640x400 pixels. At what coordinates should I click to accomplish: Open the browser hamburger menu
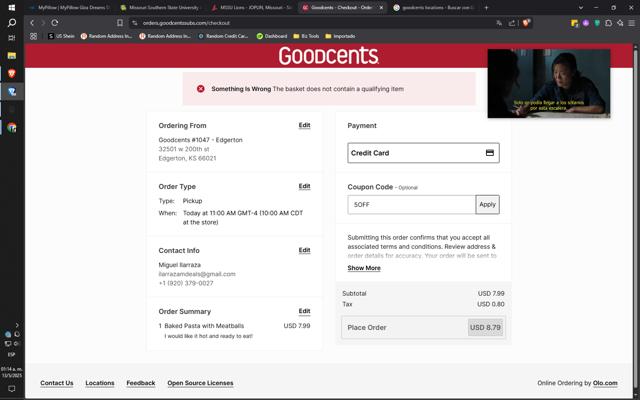coord(631,23)
